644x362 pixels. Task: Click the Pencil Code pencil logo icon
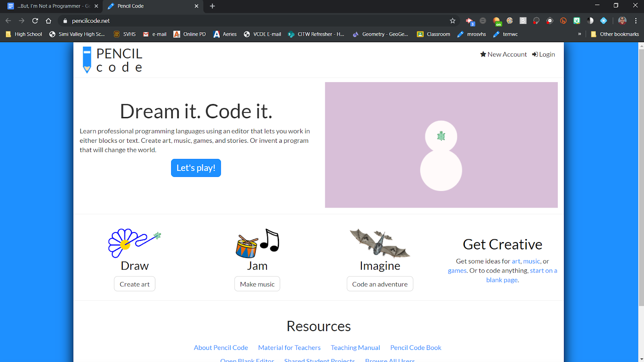coord(87,60)
